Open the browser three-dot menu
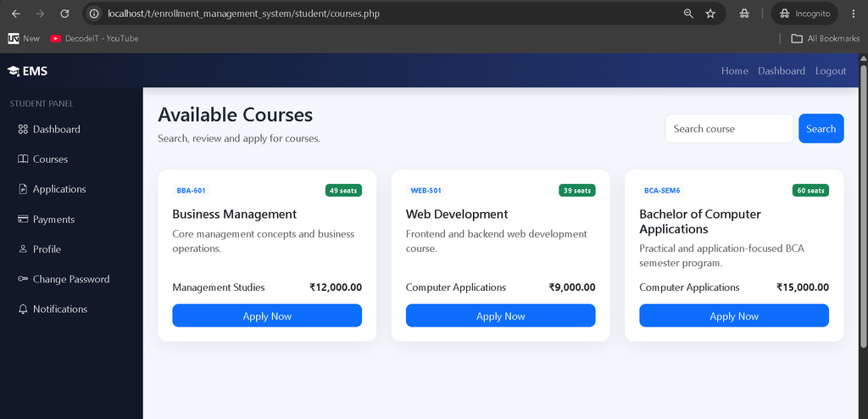The image size is (868, 419). [853, 14]
